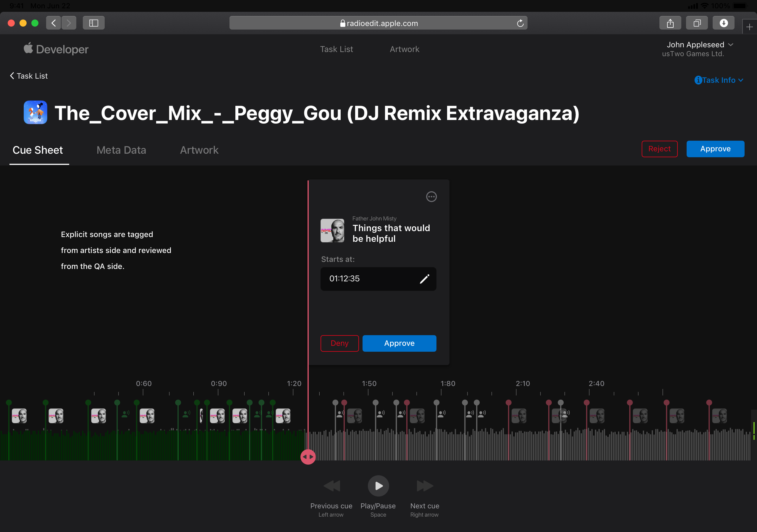757x532 pixels.
Task: Expand the Task Info dropdown
Action: [719, 80]
